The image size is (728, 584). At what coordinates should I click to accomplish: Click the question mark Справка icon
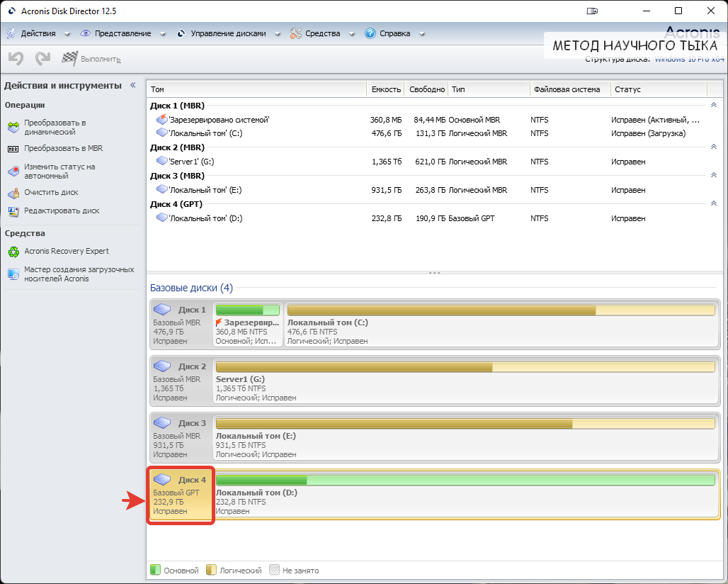coord(370,33)
